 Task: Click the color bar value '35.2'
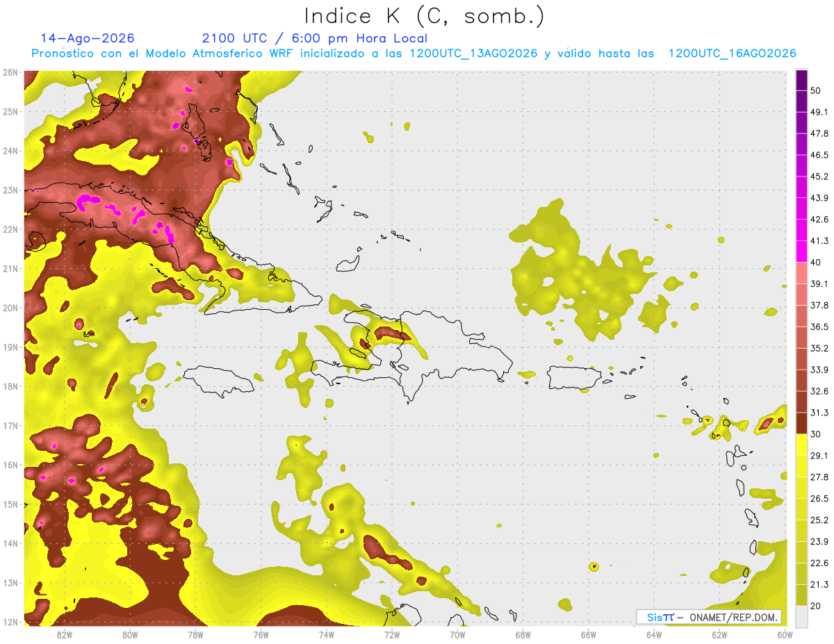coord(819,349)
